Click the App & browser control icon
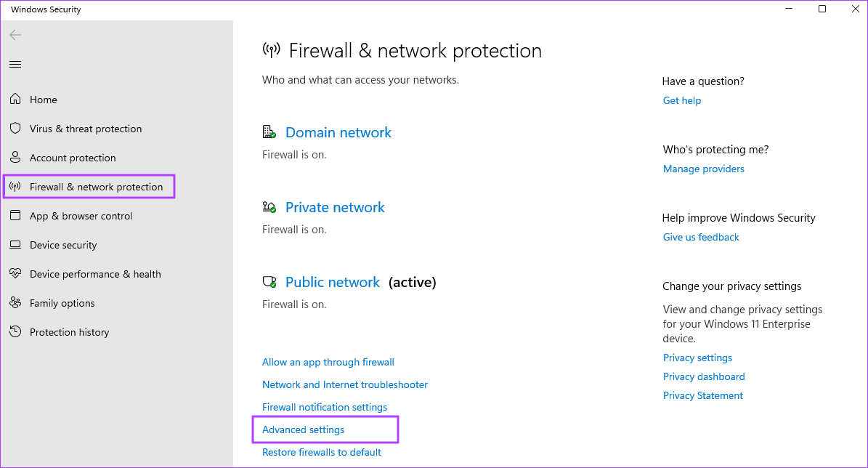 pyautogui.click(x=15, y=216)
